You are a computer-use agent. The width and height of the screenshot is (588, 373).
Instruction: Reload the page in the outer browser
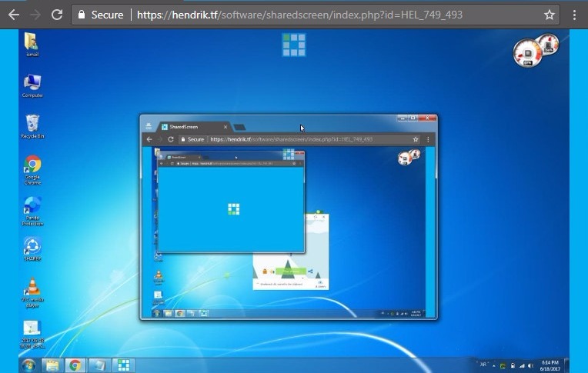(x=56, y=15)
